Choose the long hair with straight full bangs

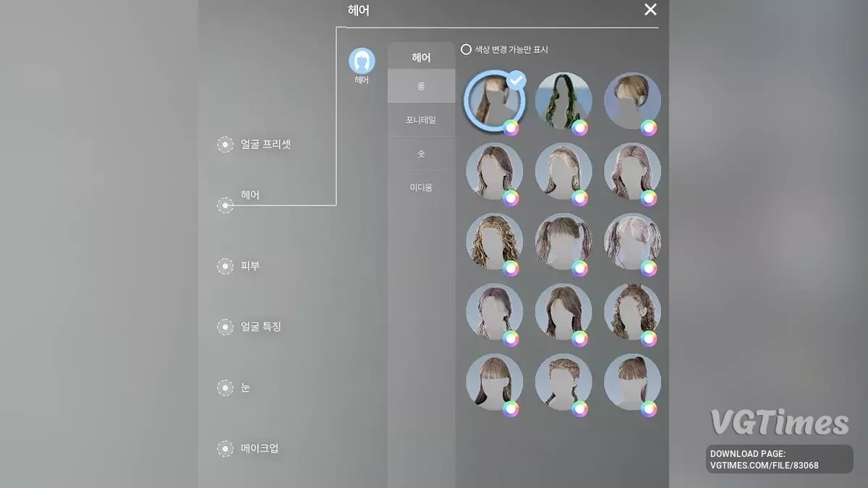tap(494, 382)
